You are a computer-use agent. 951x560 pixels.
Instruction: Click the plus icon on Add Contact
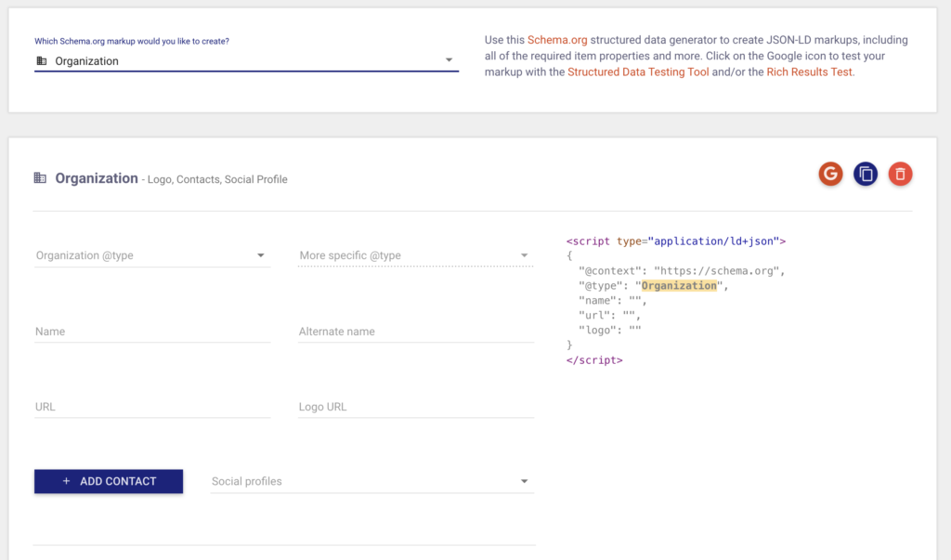pos(66,481)
